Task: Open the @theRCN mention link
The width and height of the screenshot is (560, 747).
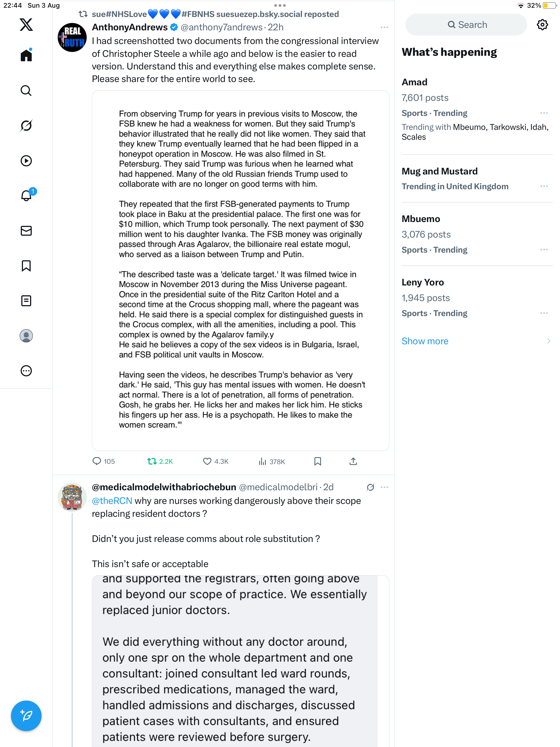Action: tap(112, 501)
